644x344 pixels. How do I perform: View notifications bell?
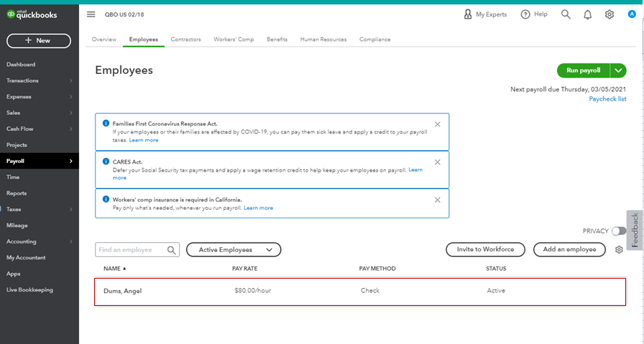click(x=588, y=15)
